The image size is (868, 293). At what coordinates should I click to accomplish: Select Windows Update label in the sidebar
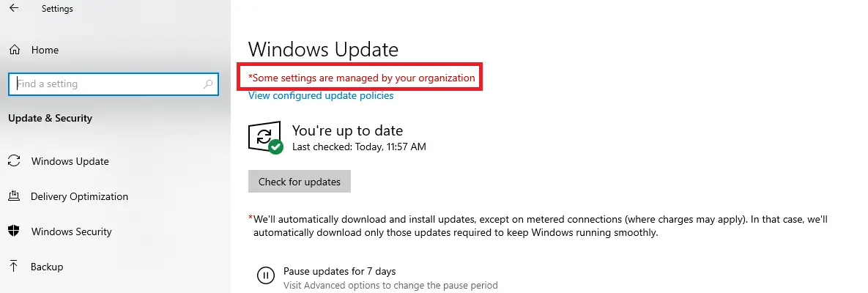[70, 162]
